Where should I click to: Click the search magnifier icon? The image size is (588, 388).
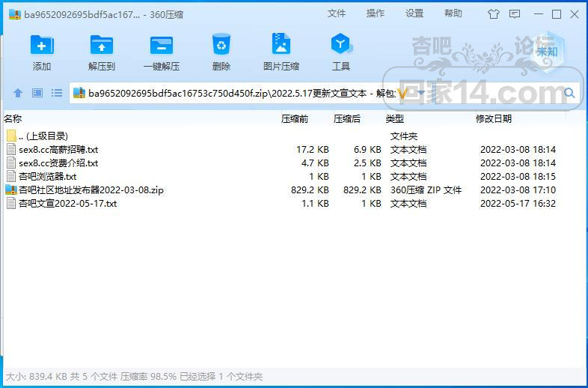[x=569, y=93]
